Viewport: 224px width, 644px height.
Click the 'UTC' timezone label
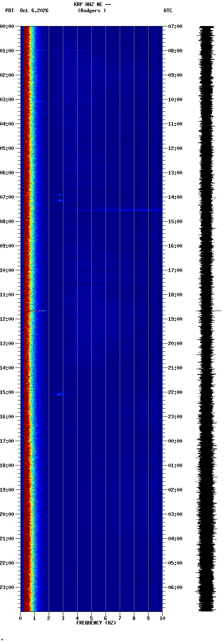click(x=168, y=11)
